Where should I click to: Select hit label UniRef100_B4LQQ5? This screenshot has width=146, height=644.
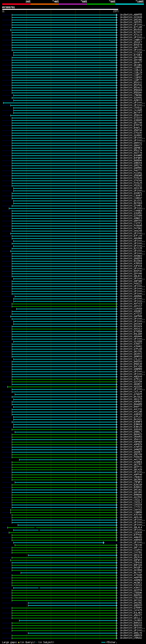click(131, 334)
